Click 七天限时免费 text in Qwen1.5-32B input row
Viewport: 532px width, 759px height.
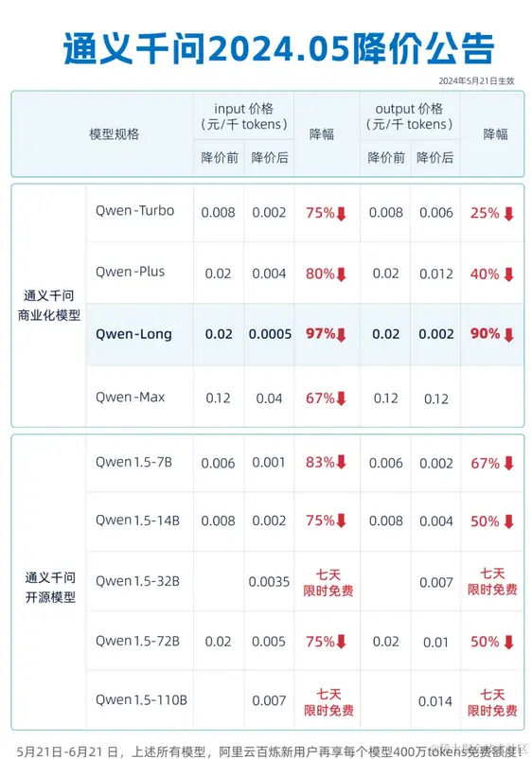(x=328, y=582)
